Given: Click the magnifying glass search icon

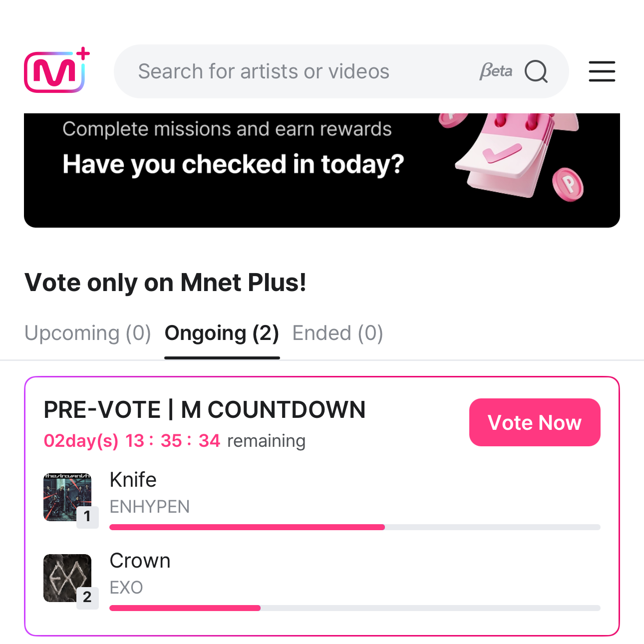Looking at the screenshot, I should pyautogui.click(x=536, y=71).
